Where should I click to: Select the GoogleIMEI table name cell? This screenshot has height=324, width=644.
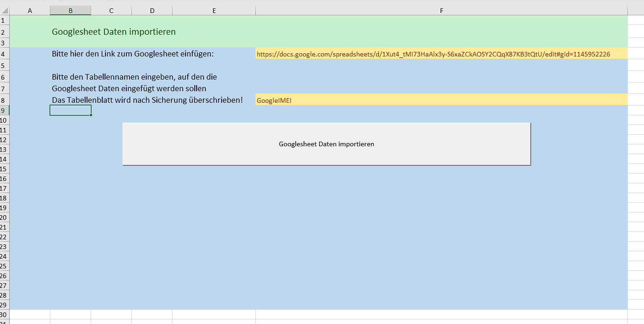click(441, 100)
